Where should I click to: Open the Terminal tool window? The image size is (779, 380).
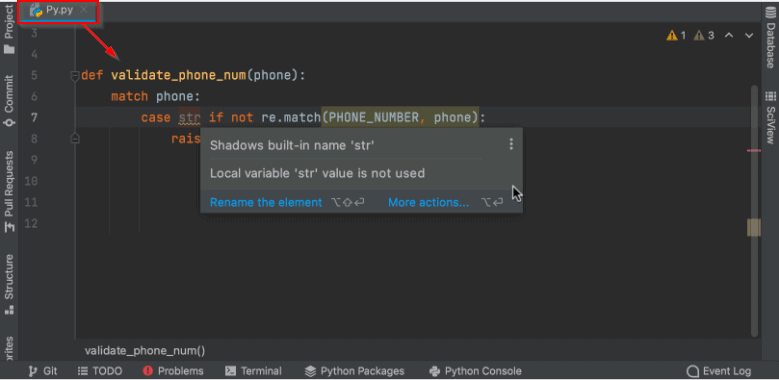pyautogui.click(x=253, y=371)
